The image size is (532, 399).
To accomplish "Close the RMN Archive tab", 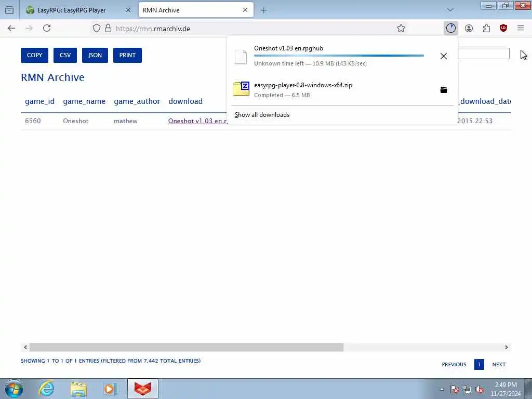I will coord(245,10).
